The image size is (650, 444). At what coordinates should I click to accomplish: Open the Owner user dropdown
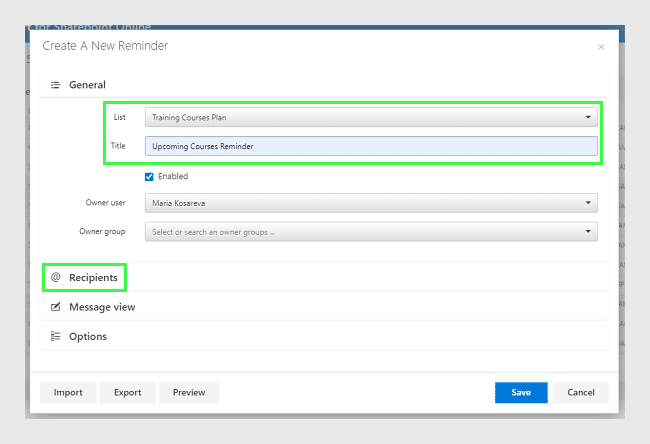tap(371, 203)
